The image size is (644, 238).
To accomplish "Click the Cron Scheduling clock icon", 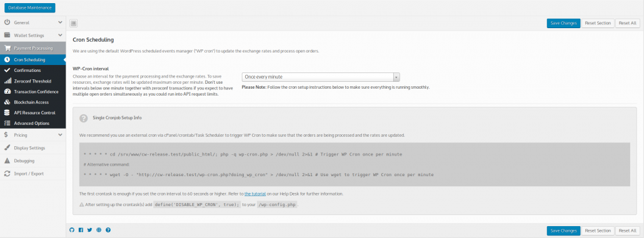I will [x=7, y=60].
